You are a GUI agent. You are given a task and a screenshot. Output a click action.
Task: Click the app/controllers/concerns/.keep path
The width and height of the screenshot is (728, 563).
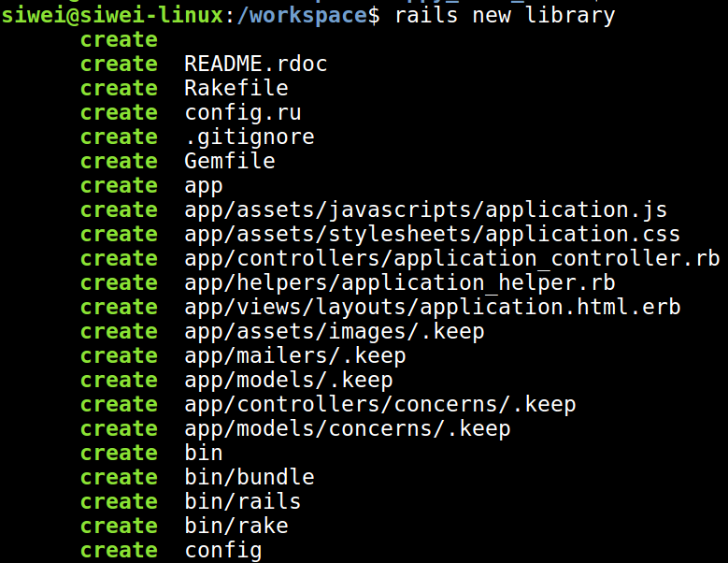pyautogui.click(x=380, y=405)
